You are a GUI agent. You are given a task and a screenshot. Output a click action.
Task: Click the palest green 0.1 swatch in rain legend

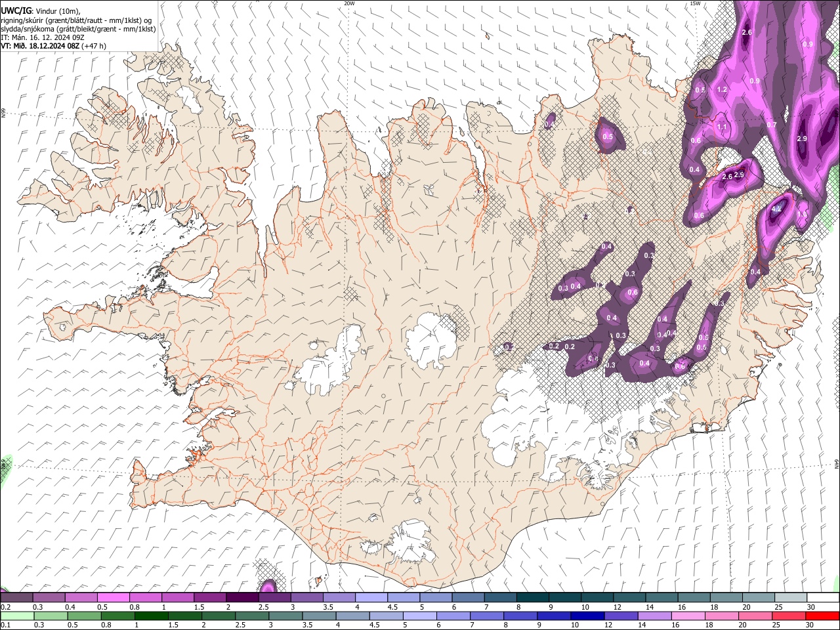(x=17, y=616)
